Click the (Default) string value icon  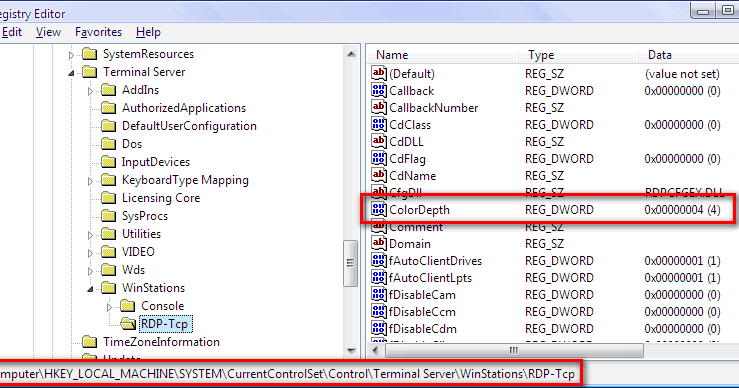click(x=379, y=73)
